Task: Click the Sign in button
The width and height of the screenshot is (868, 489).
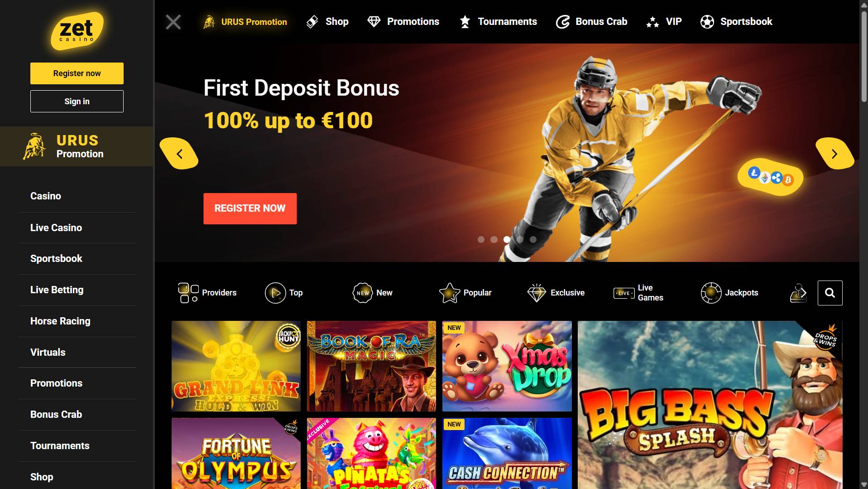Action: click(x=77, y=101)
